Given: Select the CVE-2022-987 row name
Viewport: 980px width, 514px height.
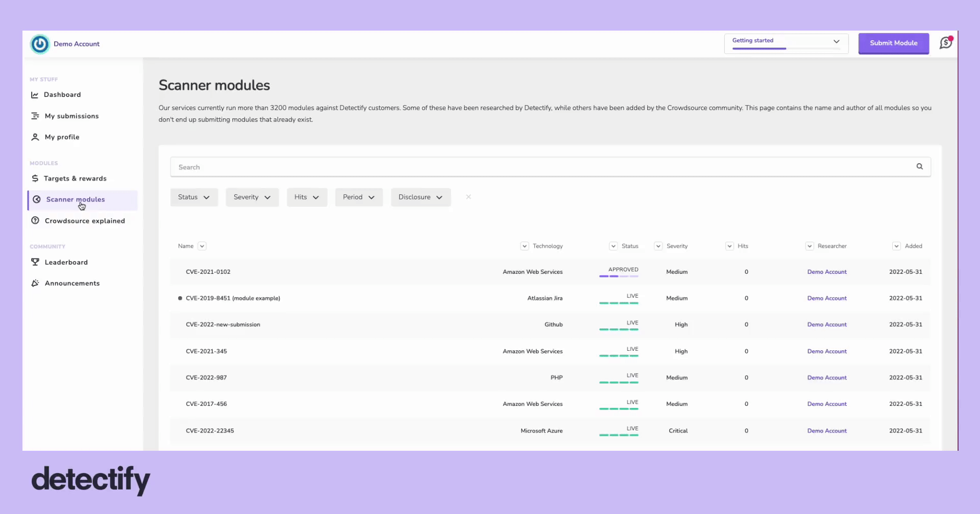Looking at the screenshot, I should click(x=206, y=378).
